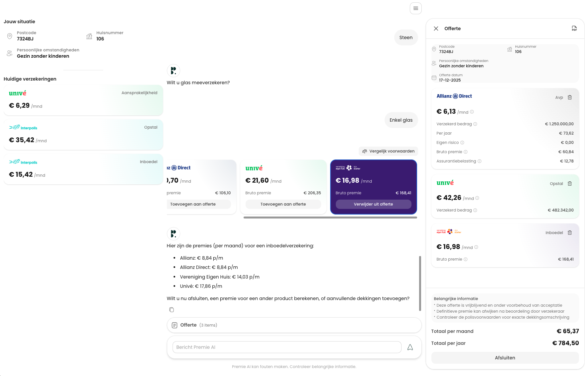Click the € 1.250.000,00 verzekerd bedrag value

[x=559, y=124]
